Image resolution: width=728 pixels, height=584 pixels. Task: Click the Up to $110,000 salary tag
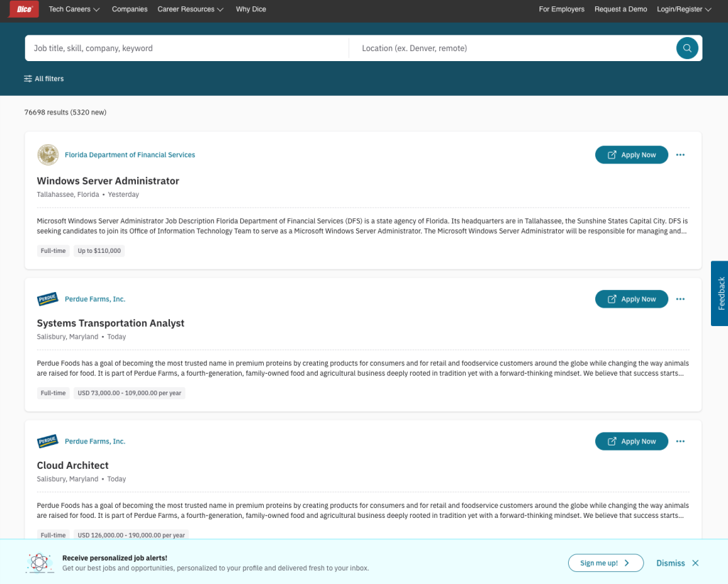pos(99,251)
